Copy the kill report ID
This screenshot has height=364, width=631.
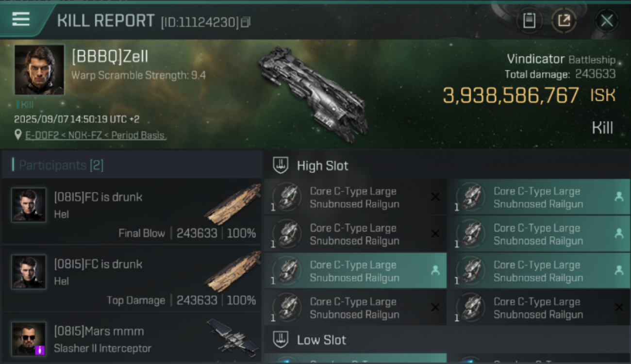246,22
